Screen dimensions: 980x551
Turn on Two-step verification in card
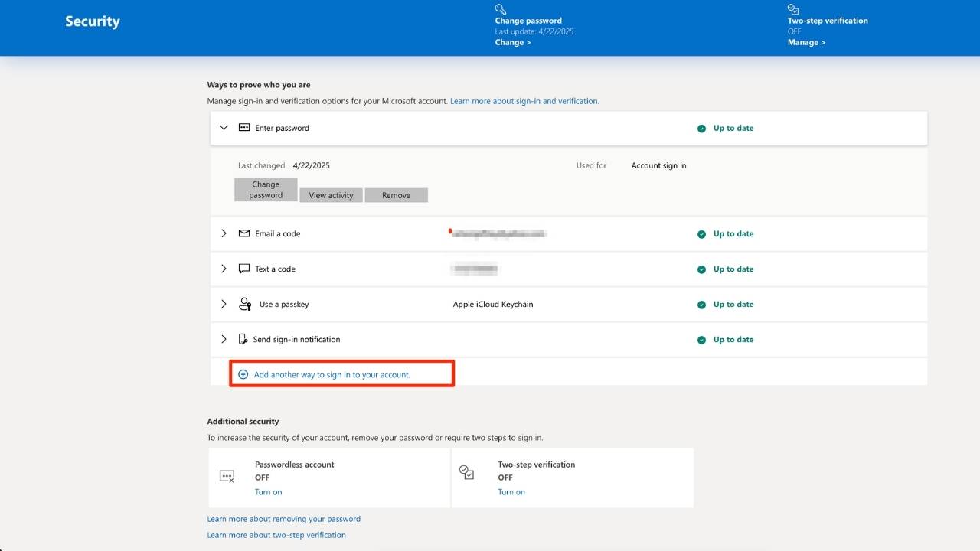[x=511, y=492]
